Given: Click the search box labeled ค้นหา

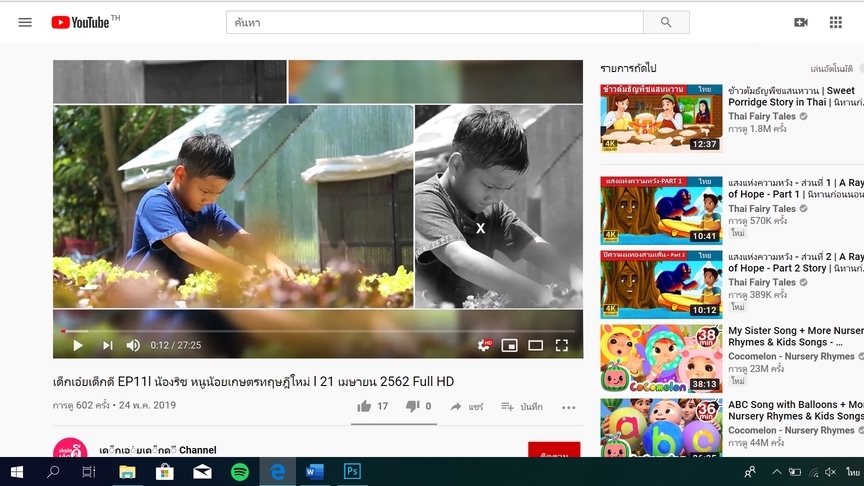Looking at the screenshot, I should coord(434,23).
